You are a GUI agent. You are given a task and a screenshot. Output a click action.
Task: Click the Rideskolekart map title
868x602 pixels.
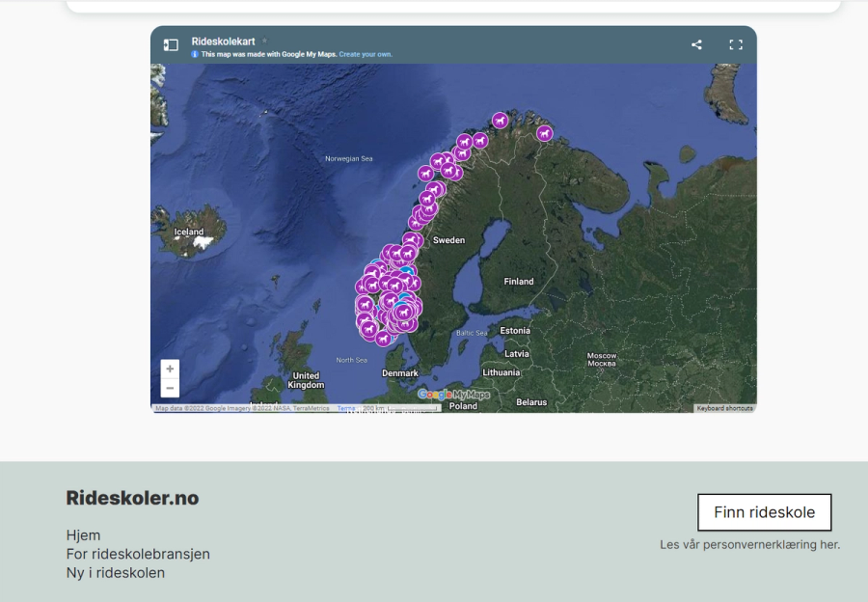tap(223, 41)
